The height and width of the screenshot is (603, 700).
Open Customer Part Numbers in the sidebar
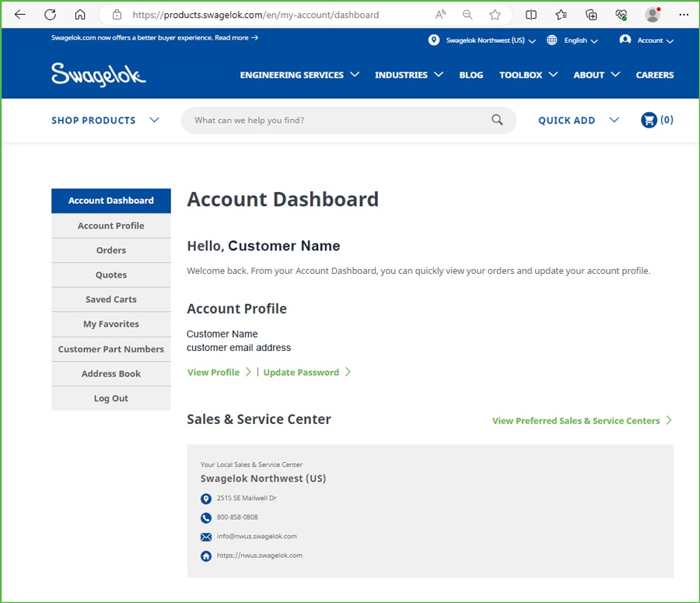(x=111, y=349)
